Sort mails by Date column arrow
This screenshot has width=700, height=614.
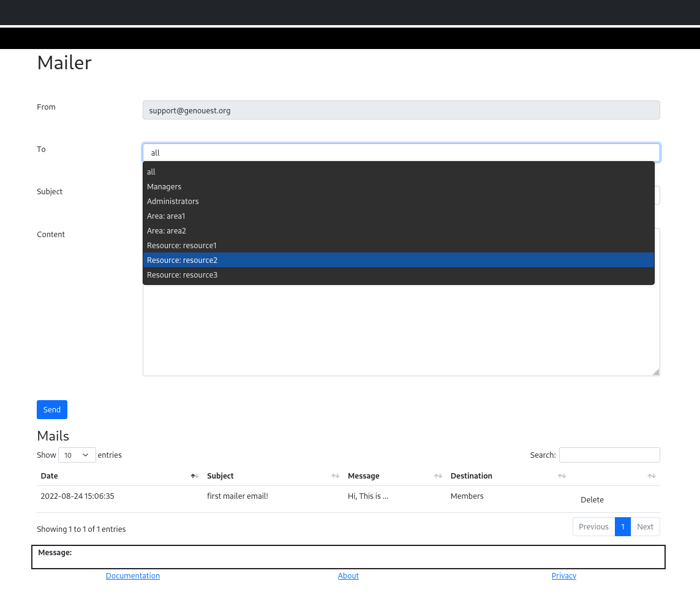pyautogui.click(x=195, y=476)
